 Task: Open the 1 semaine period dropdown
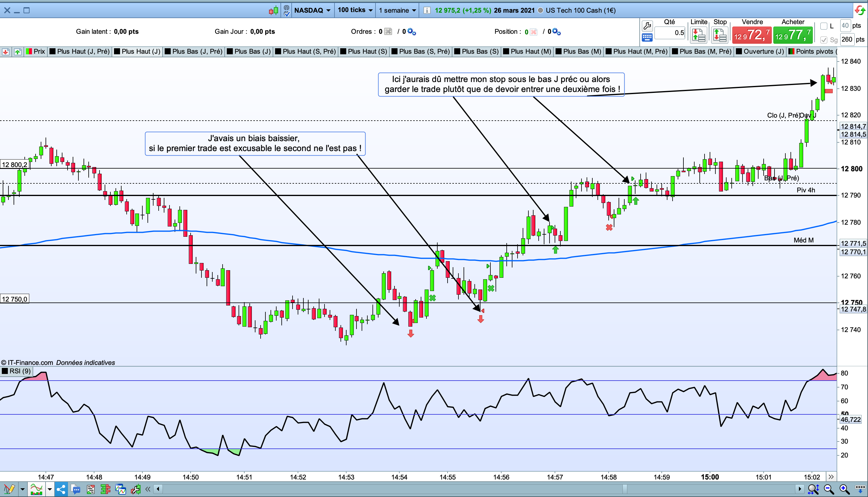397,10
